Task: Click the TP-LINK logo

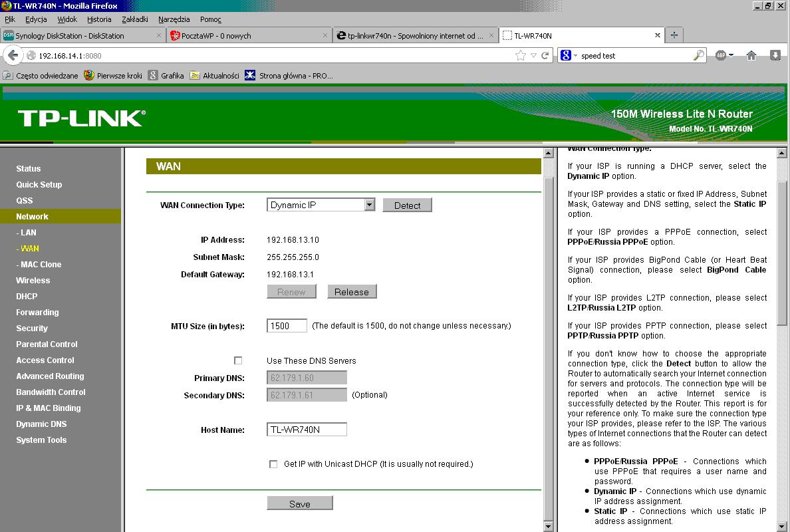Action: click(82, 118)
